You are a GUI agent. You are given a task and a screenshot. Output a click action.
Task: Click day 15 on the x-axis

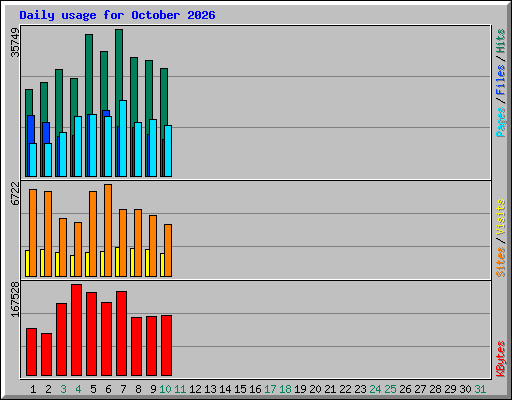coord(240,389)
